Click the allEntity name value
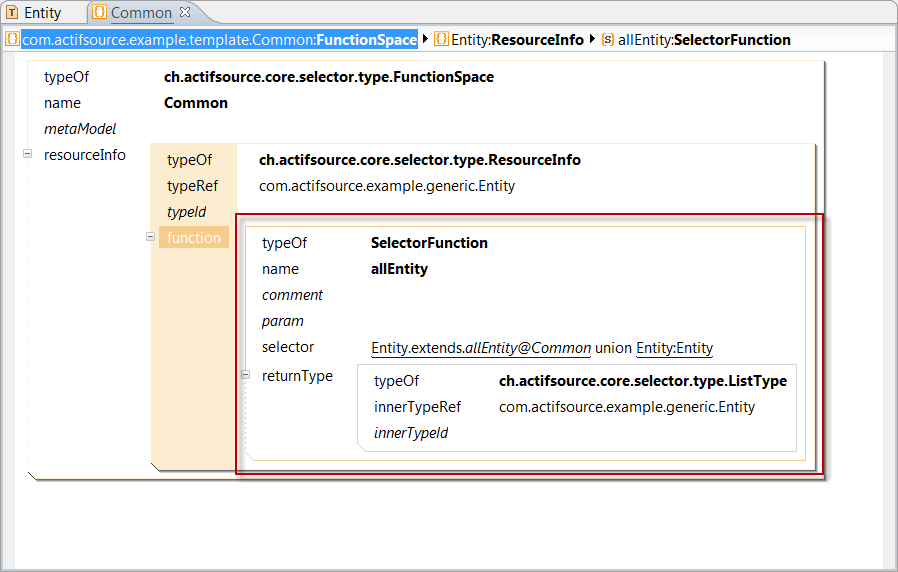 399,269
